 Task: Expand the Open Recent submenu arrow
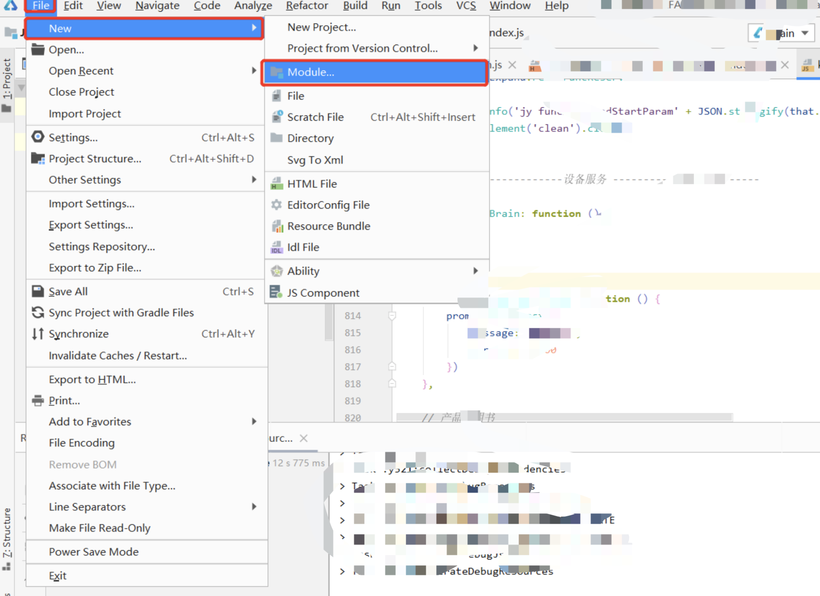(x=254, y=71)
